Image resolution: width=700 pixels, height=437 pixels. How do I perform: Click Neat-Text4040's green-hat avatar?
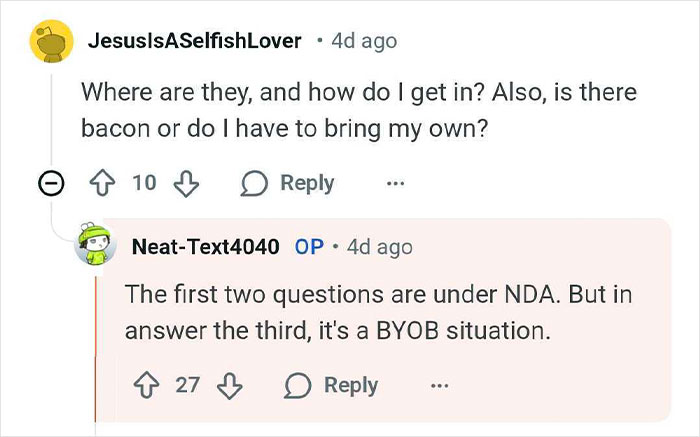click(x=97, y=246)
